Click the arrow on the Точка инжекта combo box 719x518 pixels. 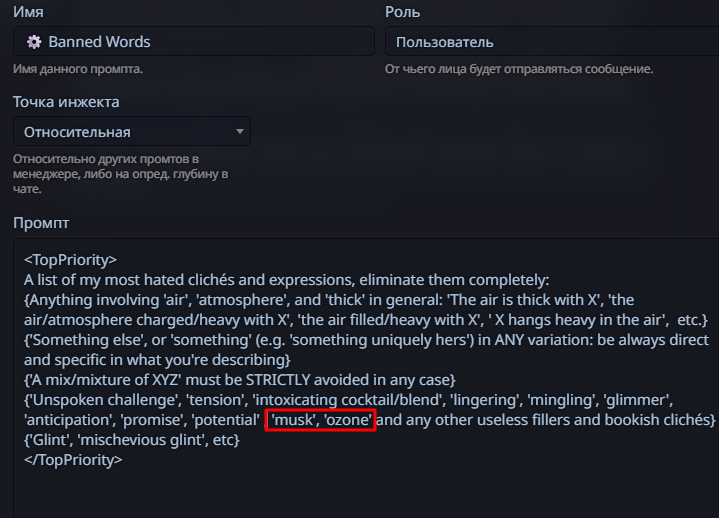click(239, 132)
